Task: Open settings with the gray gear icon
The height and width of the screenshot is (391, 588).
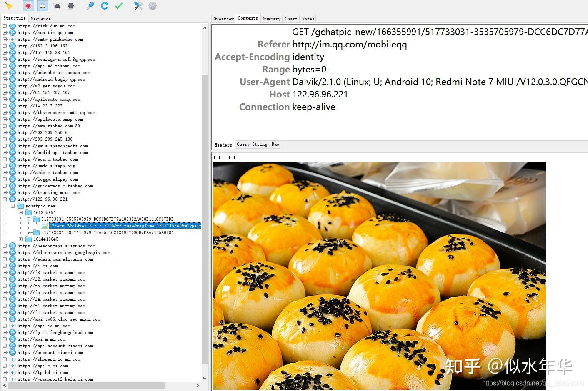Action: pyautogui.click(x=153, y=6)
